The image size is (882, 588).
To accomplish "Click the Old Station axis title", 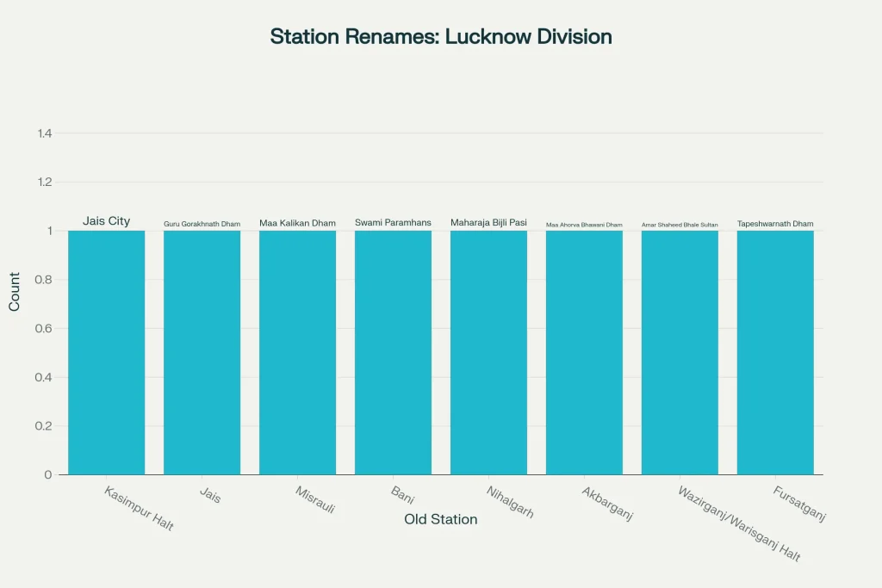I will pyautogui.click(x=440, y=519).
